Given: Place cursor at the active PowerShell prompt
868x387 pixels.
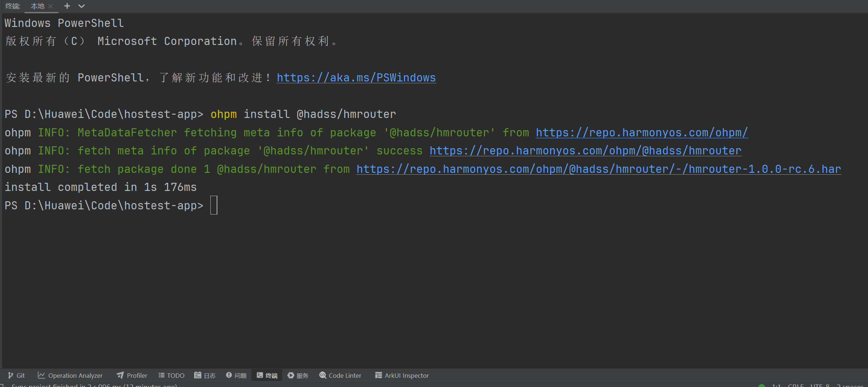Looking at the screenshot, I should pyautogui.click(x=214, y=205).
